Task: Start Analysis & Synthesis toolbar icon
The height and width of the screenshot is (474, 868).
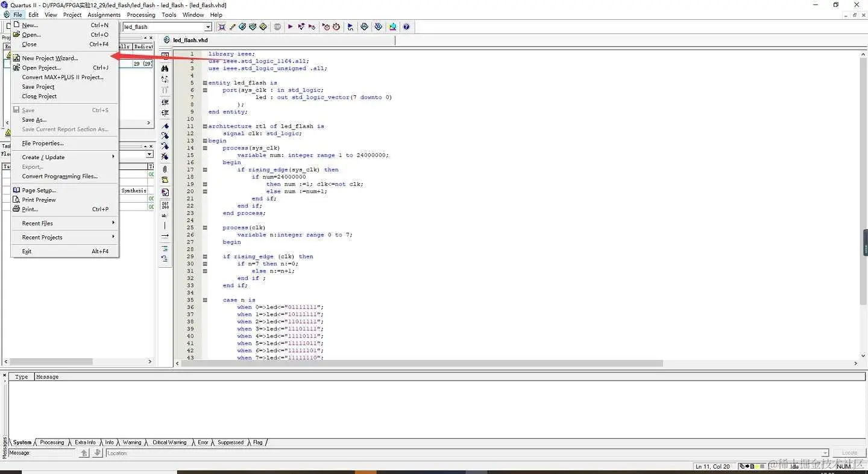Action: [x=301, y=27]
